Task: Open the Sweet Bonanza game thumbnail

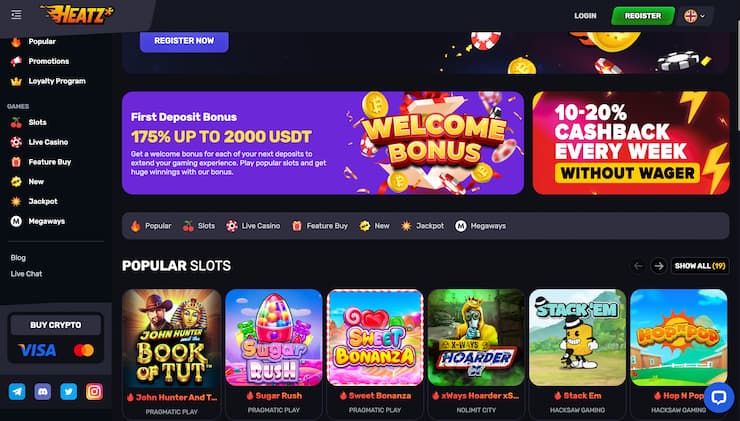Action: click(x=375, y=337)
